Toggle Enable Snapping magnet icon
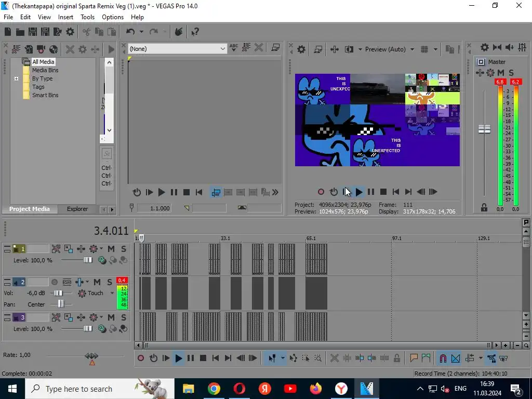The width and height of the screenshot is (532, 399). pos(443,358)
